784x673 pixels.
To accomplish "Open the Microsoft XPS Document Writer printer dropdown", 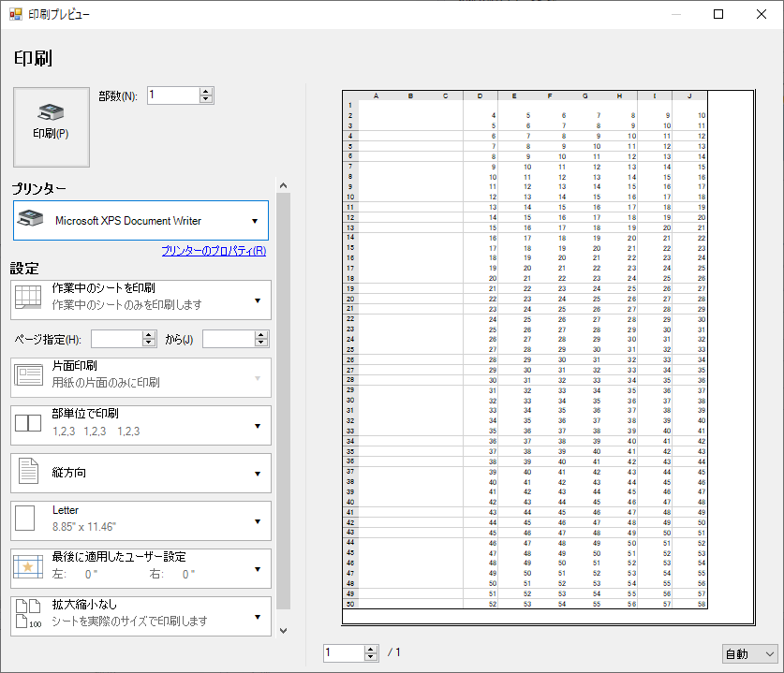I will pyautogui.click(x=255, y=221).
